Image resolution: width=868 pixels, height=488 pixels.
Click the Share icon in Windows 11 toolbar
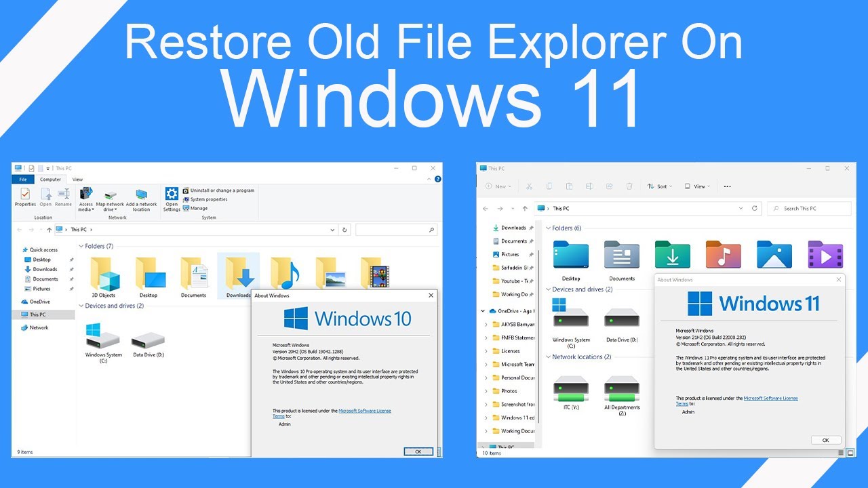(610, 186)
